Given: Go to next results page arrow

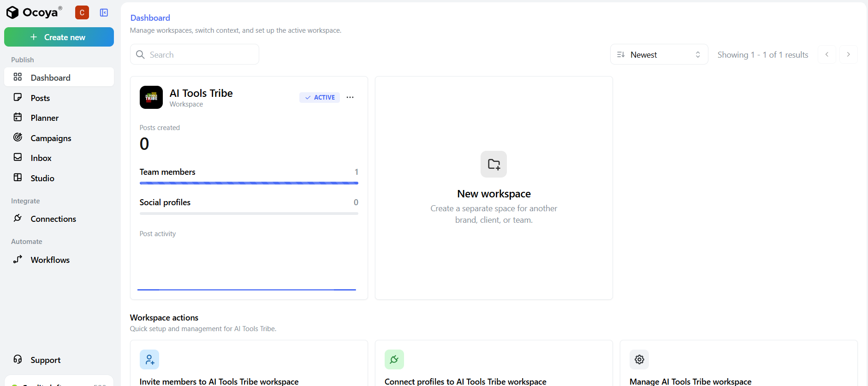Looking at the screenshot, I should point(848,54).
